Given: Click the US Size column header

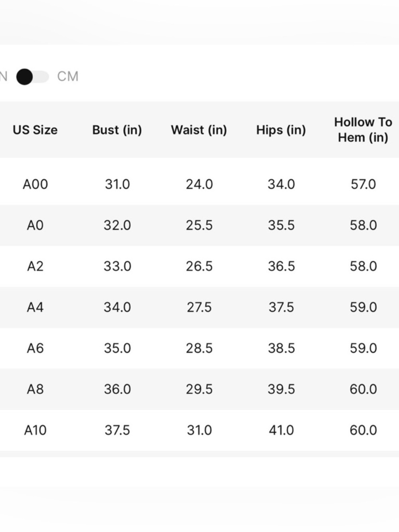Looking at the screenshot, I should coord(35,130).
